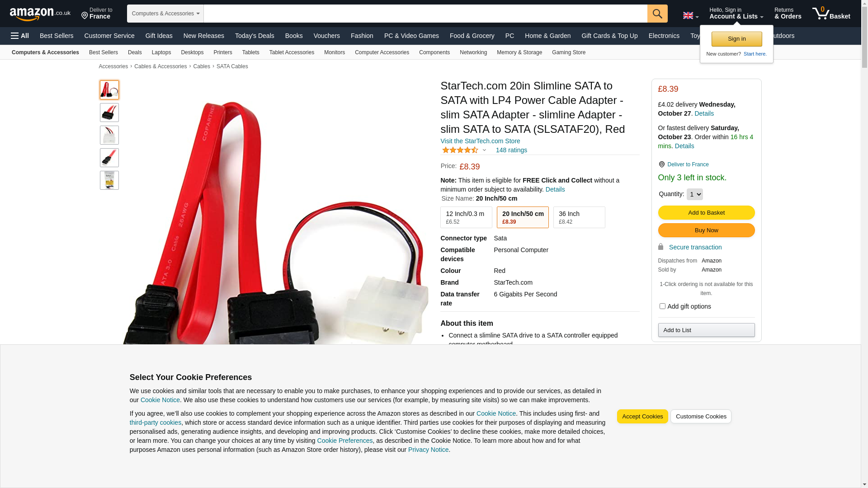Click the UK flag language selector
Screen dimensions: 868x488
point(690,15)
